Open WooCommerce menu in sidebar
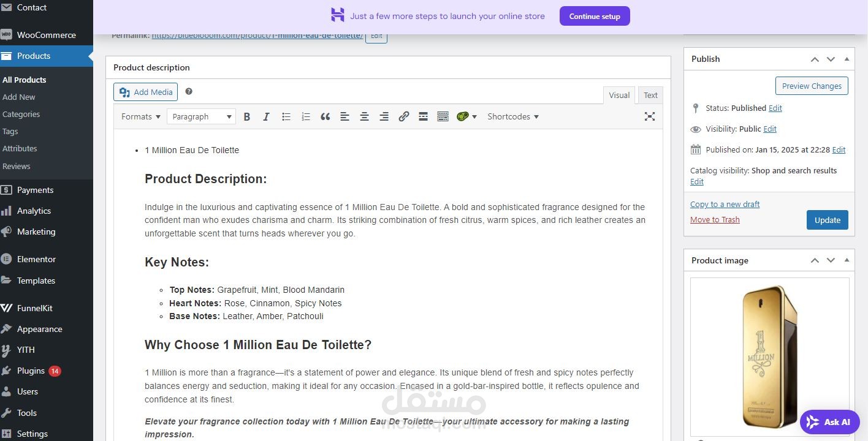 (47, 35)
